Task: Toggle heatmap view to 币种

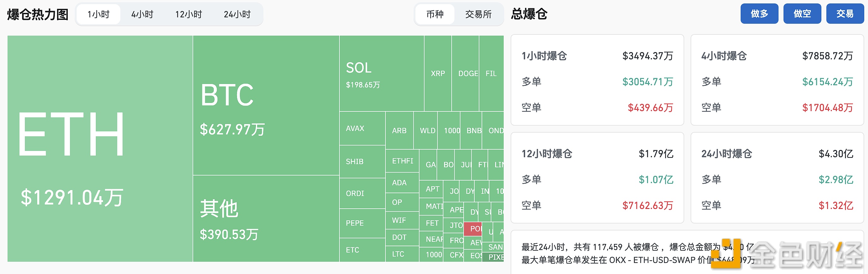Action: (x=435, y=14)
